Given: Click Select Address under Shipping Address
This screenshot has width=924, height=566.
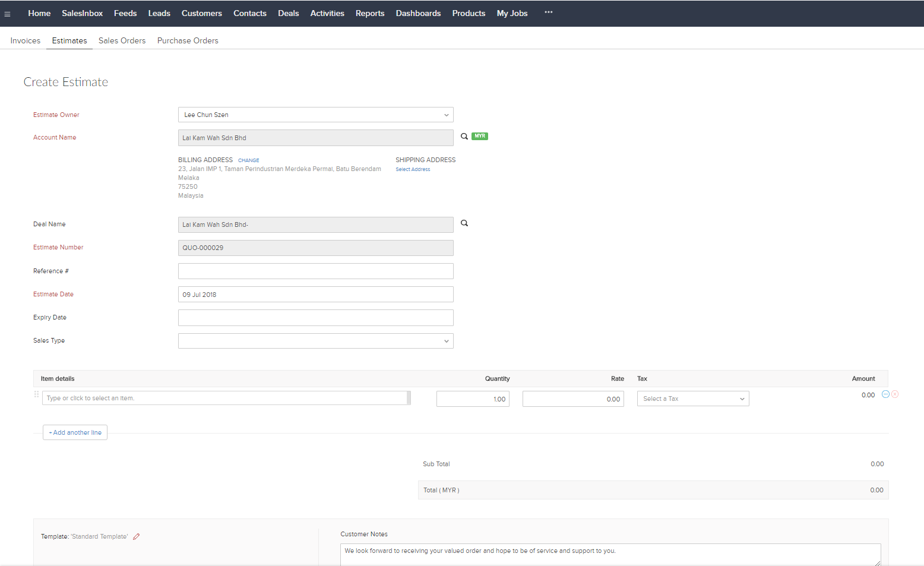Looking at the screenshot, I should 413,169.
